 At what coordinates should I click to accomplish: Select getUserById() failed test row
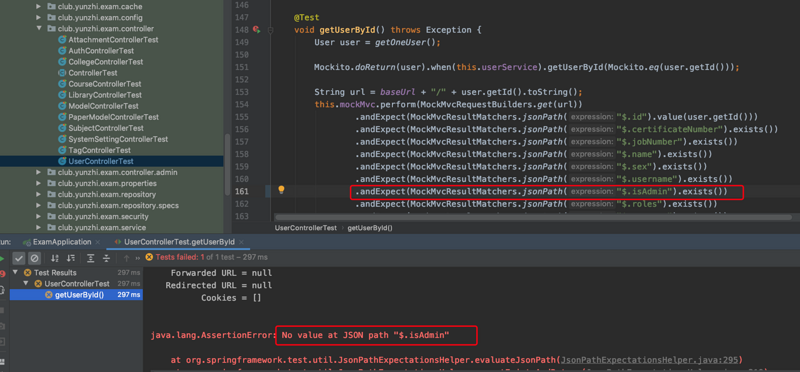pyautogui.click(x=76, y=295)
